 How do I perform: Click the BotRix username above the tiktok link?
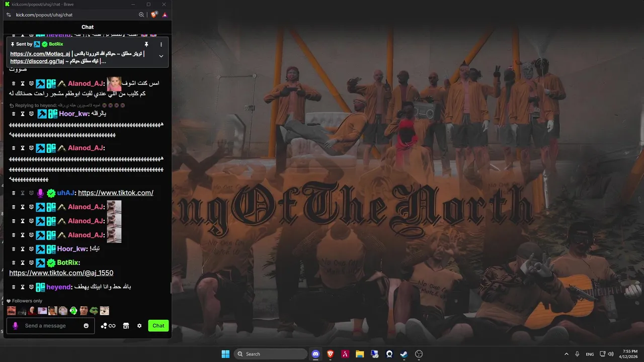[x=67, y=262]
